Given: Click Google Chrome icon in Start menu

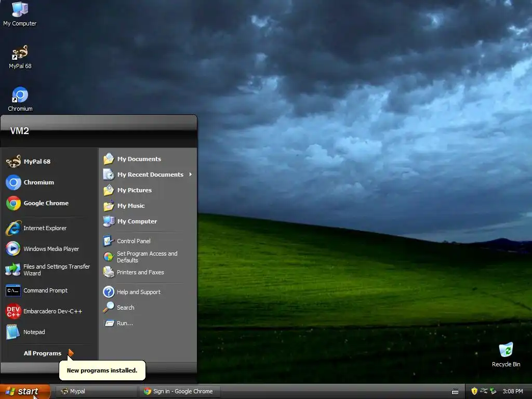Looking at the screenshot, I should (x=13, y=203).
